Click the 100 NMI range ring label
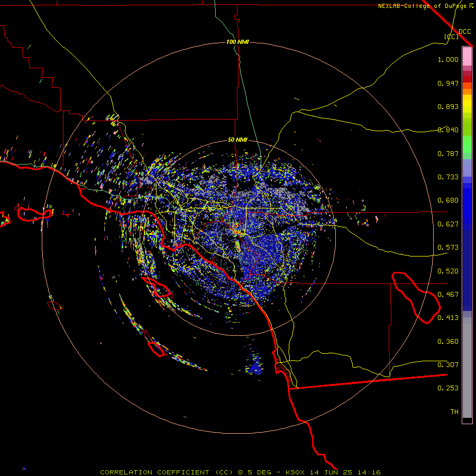The width and height of the screenshot is (476, 476). click(237, 42)
